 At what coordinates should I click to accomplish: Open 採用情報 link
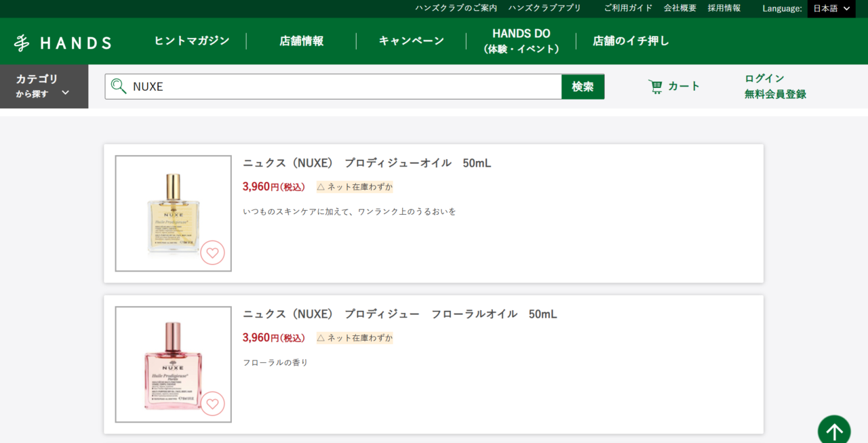724,8
